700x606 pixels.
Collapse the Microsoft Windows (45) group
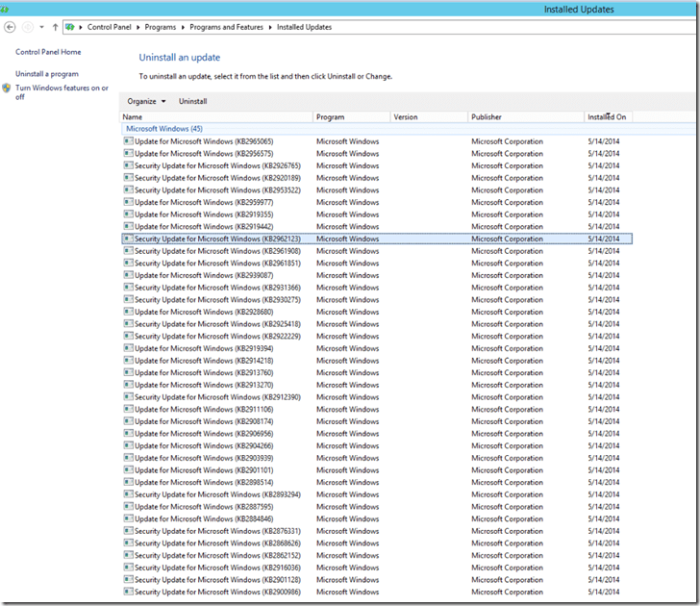(163, 128)
